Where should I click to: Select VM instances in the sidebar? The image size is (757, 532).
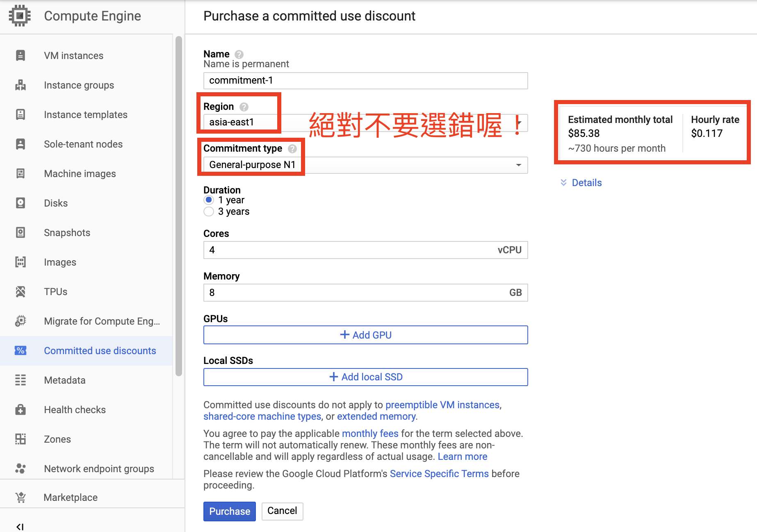pyautogui.click(x=73, y=55)
